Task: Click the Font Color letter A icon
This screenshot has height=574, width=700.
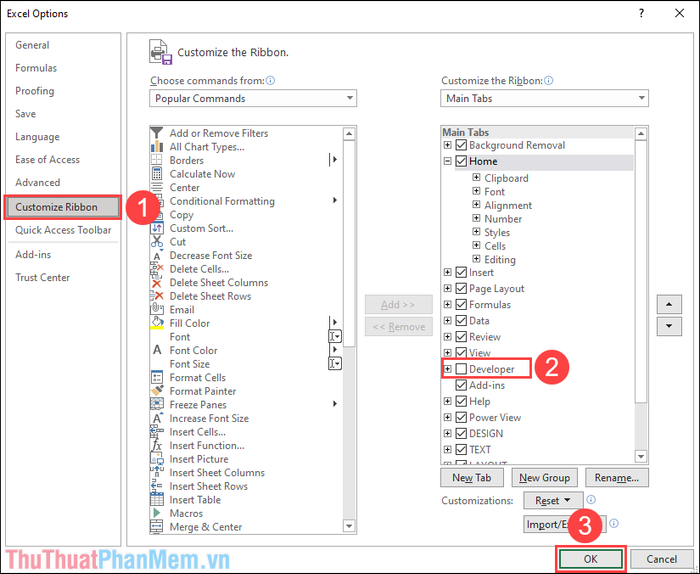Action: pyautogui.click(x=157, y=350)
